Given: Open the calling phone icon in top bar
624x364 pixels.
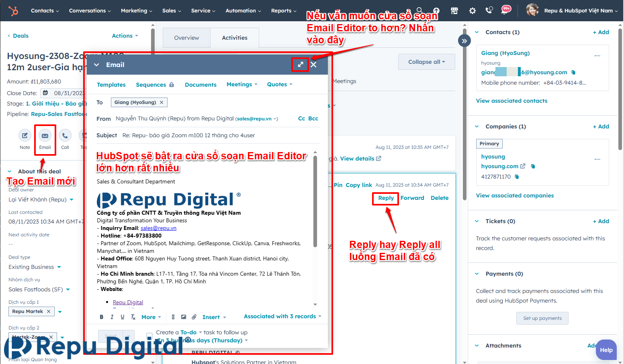Looking at the screenshot, I should [489, 11].
